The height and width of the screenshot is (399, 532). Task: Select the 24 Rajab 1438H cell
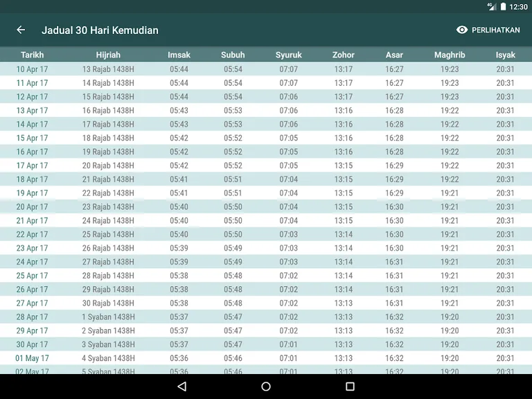pyautogui.click(x=108, y=220)
